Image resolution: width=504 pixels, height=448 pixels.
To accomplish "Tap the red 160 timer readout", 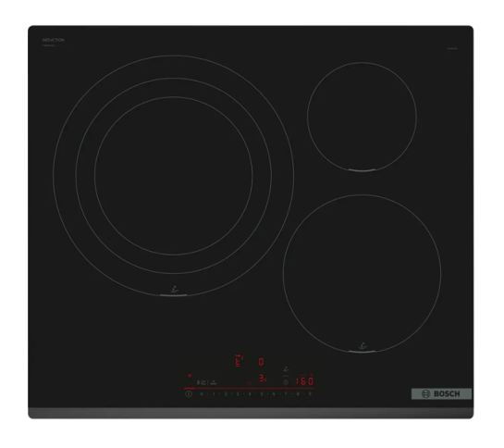I will tap(304, 381).
